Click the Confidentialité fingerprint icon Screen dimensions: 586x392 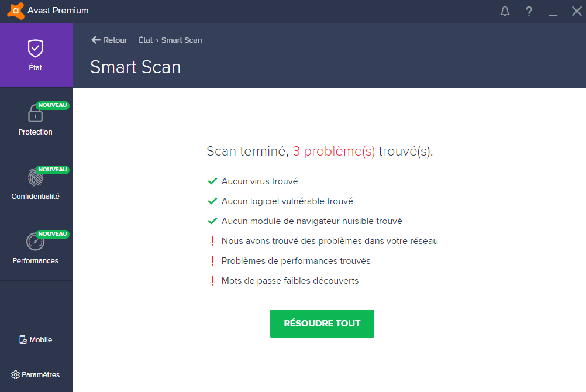click(x=35, y=177)
